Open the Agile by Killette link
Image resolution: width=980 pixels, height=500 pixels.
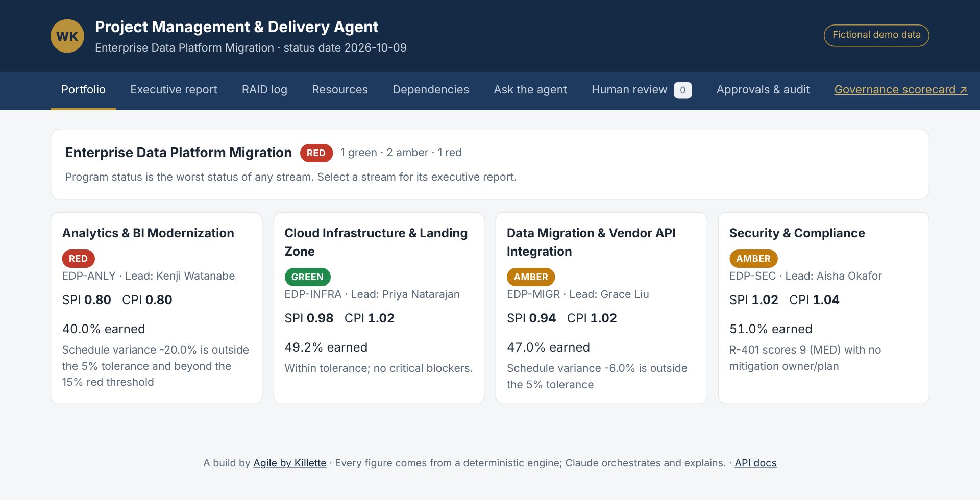pos(289,463)
